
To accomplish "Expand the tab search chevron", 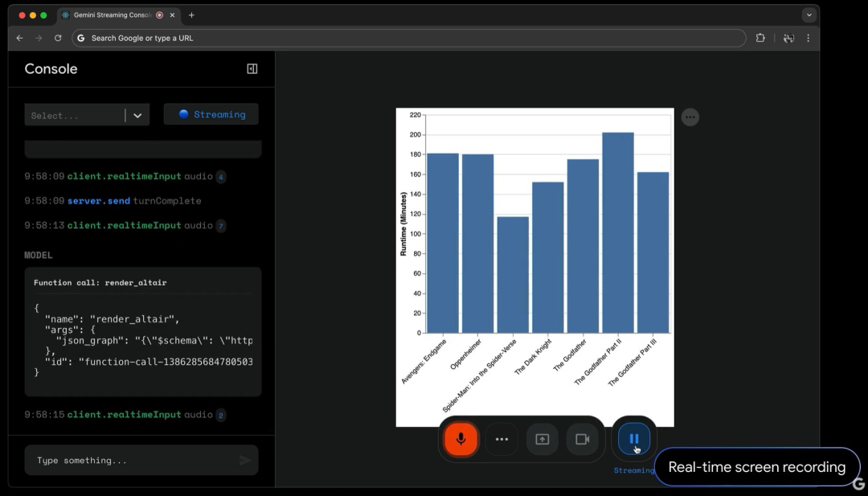I will 809,15.
